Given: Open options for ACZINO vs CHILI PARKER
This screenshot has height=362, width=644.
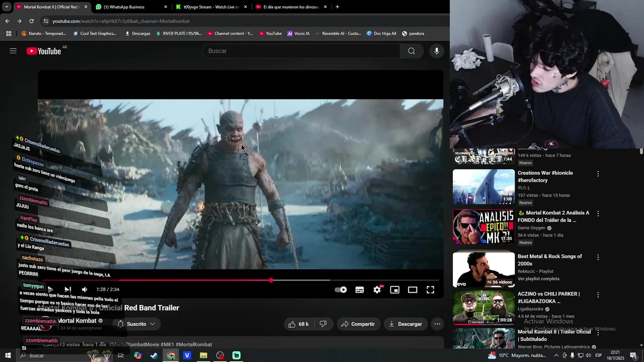Looking at the screenshot, I should click(x=598, y=295).
